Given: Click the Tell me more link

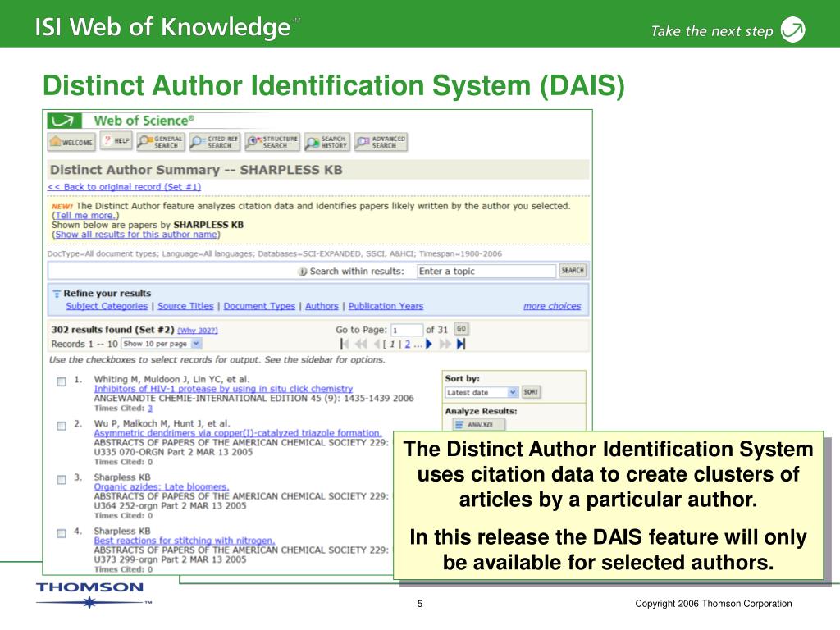Looking at the screenshot, I should [84, 216].
